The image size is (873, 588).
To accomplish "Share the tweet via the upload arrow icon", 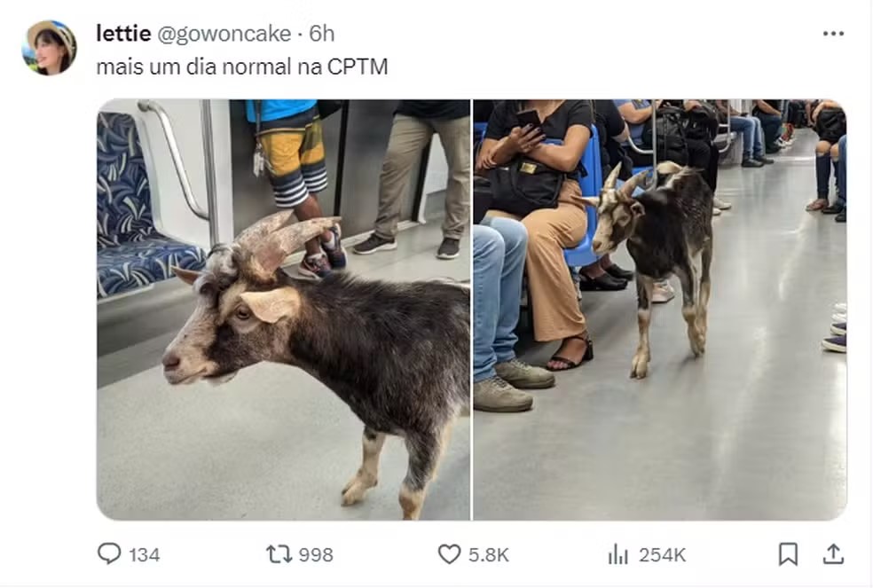I will tap(833, 554).
